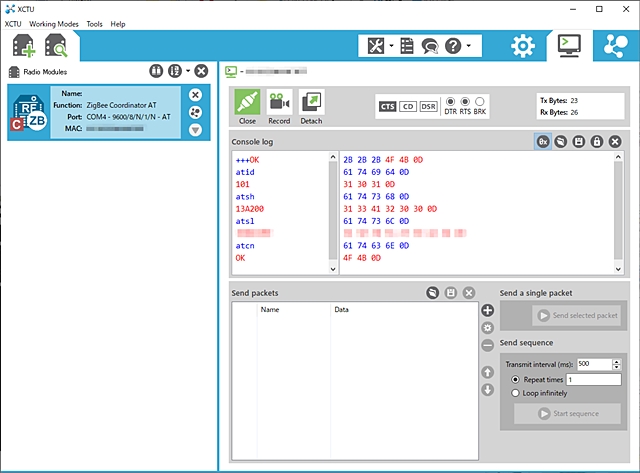The width and height of the screenshot is (640, 473).
Task: Add a new packet to the list
Action: (x=488, y=311)
